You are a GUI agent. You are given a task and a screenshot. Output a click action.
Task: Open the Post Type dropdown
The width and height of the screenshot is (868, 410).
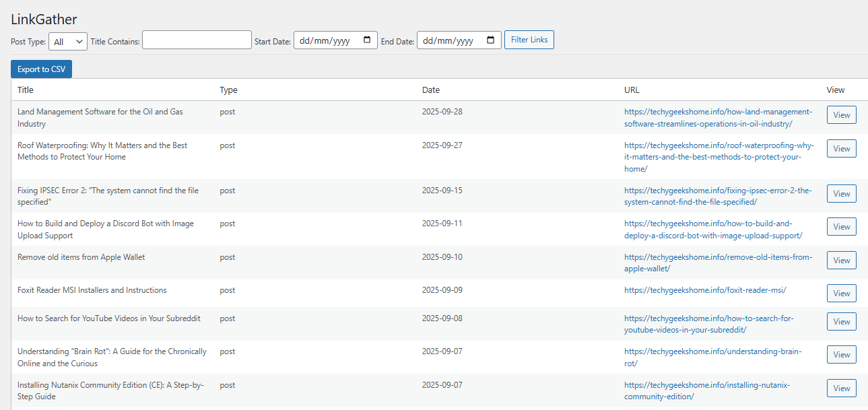pyautogui.click(x=67, y=41)
